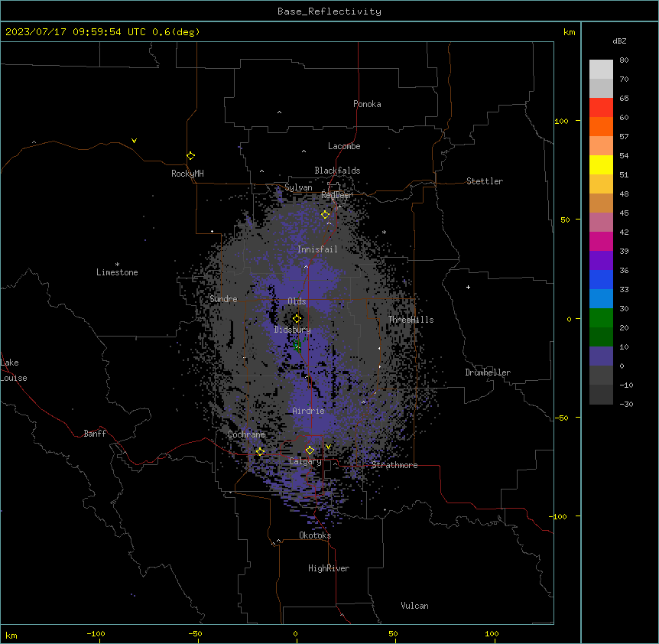
Task: Click the RockyMH label
Action: 187,174
